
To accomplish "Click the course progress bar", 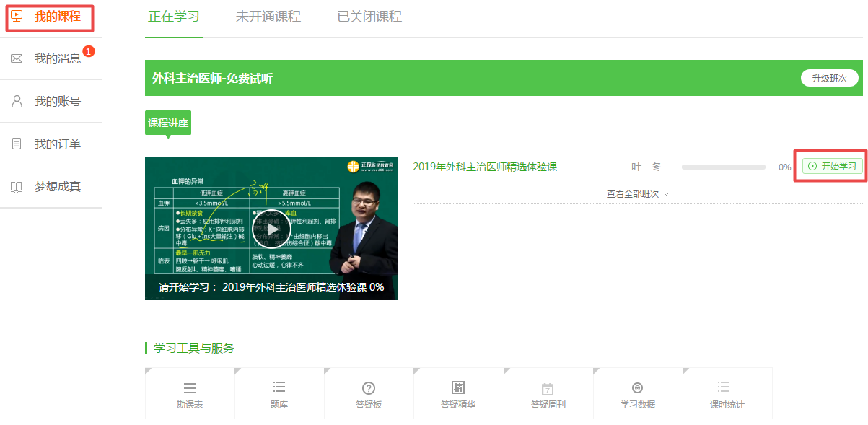I will (723, 167).
